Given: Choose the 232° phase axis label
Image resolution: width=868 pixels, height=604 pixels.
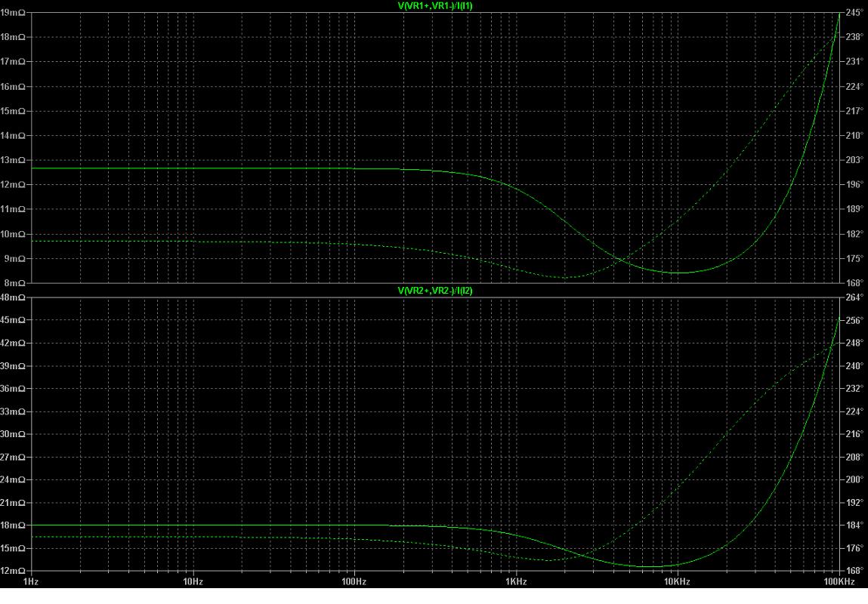Looking at the screenshot, I should [x=854, y=389].
